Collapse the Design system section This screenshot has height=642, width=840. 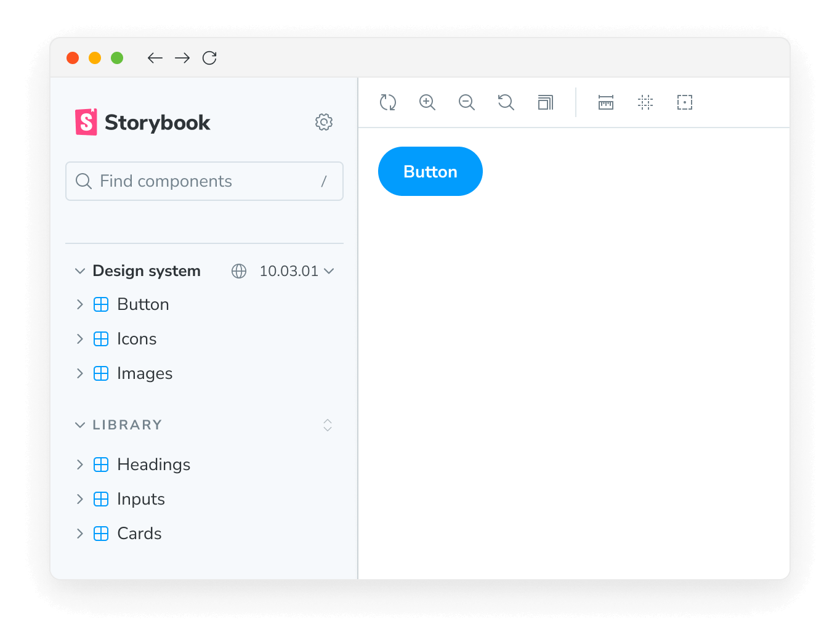79,270
